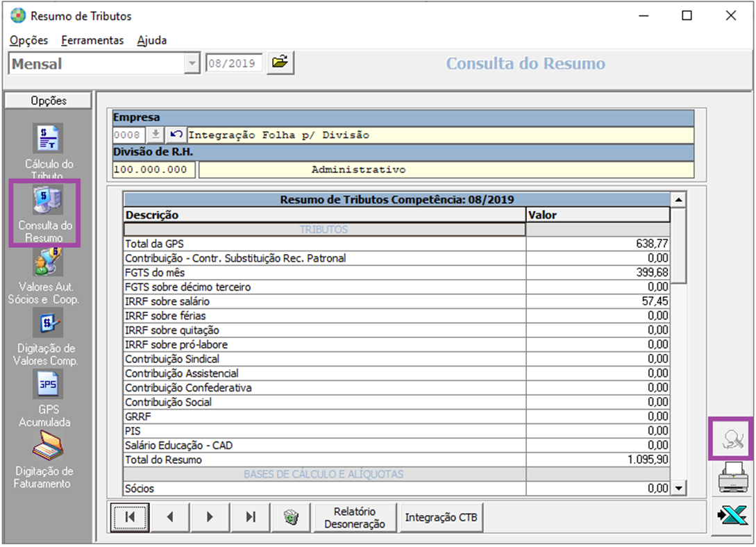Click the vertical scrollbar thumb in the grid
Screen dimensions: 756x547
678,245
